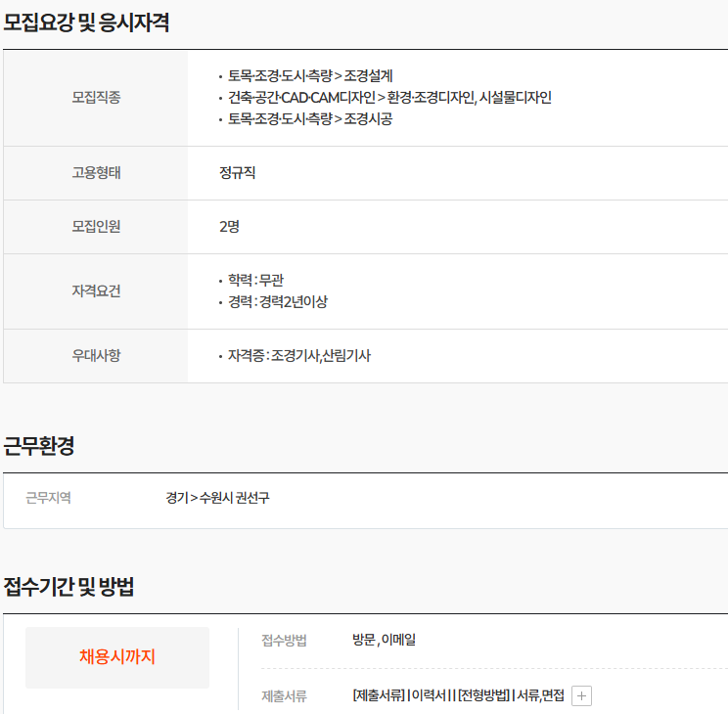Click the 정규직 employment type value
Viewport: 728px width, 714px height.
[x=237, y=173]
